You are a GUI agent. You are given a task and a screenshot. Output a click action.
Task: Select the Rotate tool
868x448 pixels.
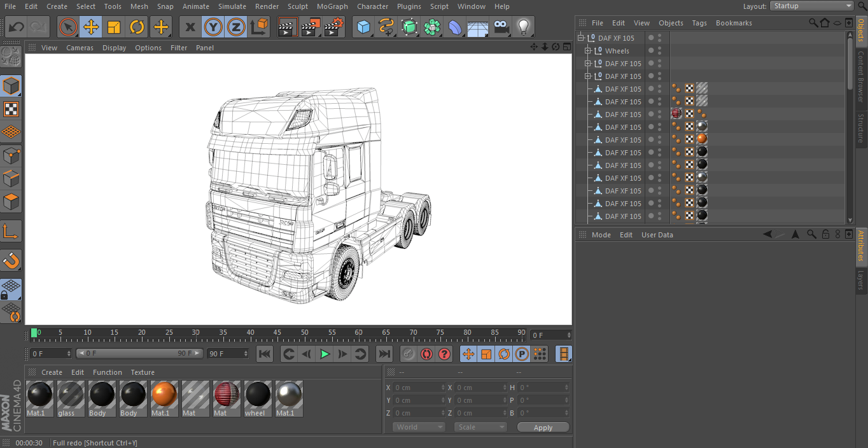point(137,27)
